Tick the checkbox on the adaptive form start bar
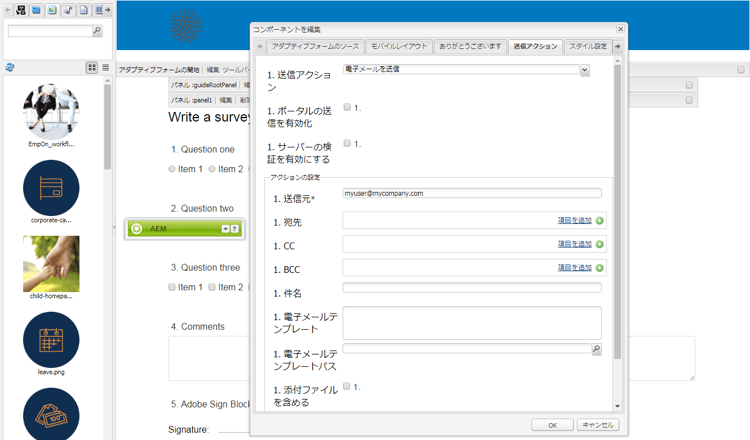The width and height of the screenshot is (750, 440). [741, 70]
